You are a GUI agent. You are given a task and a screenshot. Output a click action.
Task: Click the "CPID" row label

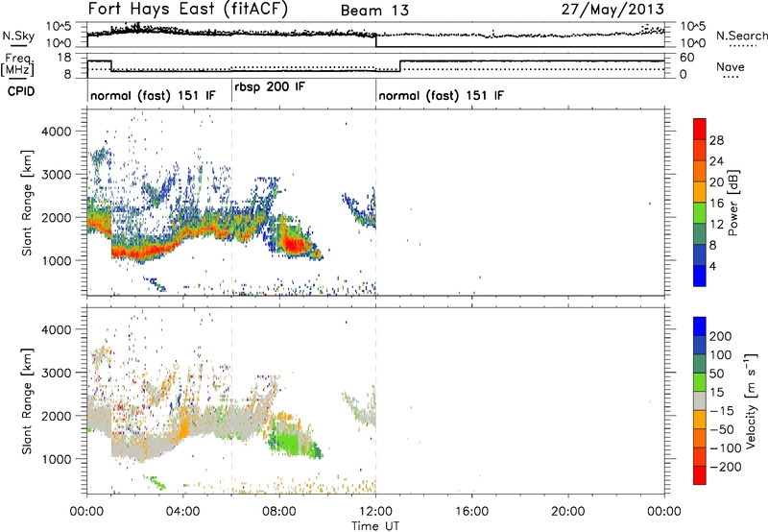click(21, 91)
